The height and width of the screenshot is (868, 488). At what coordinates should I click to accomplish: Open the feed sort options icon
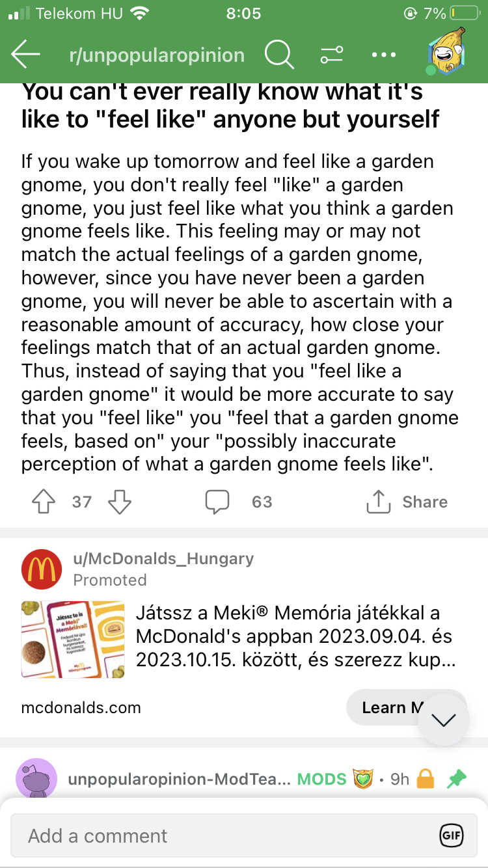[331, 55]
